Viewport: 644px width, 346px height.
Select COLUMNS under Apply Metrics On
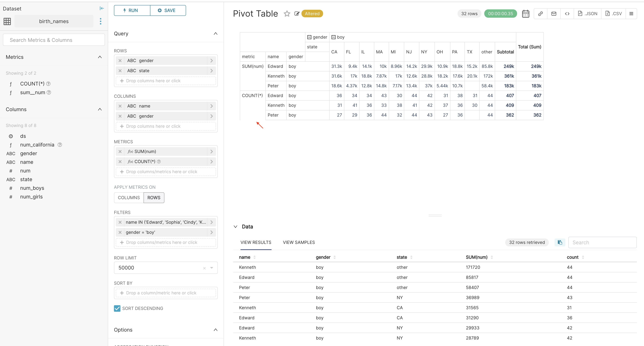(x=129, y=197)
